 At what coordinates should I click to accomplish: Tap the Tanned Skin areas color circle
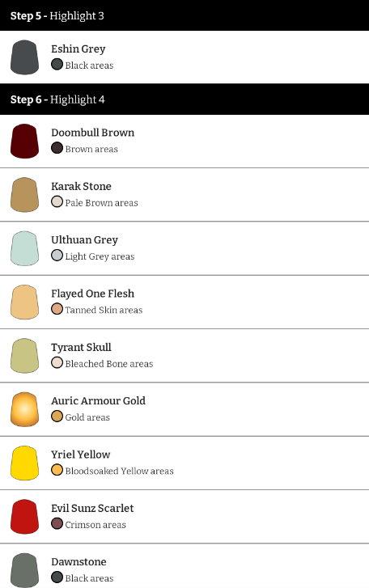coord(57,309)
